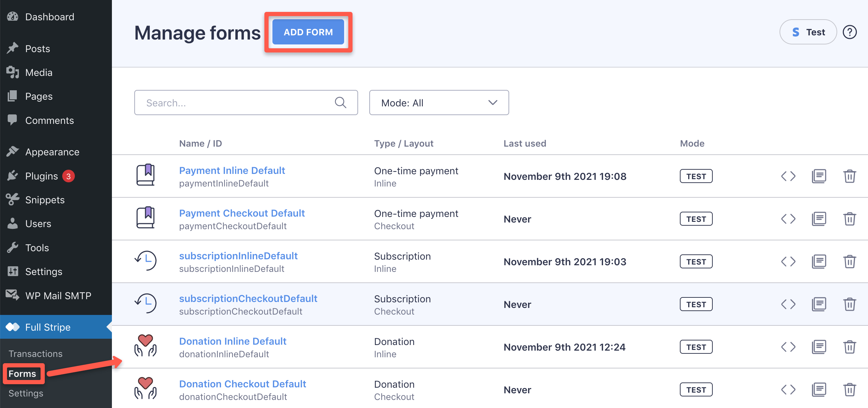Click the forms search input field

(x=227, y=103)
